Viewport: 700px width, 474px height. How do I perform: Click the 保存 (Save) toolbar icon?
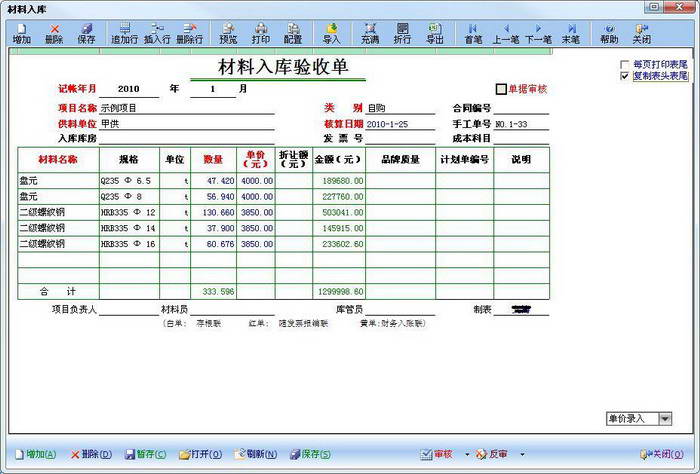pyautogui.click(x=86, y=34)
